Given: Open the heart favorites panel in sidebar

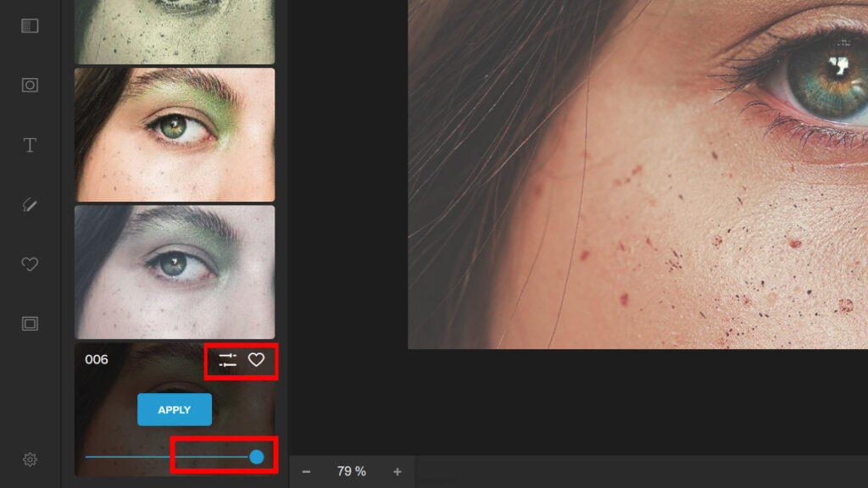Looking at the screenshot, I should point(30,264).
